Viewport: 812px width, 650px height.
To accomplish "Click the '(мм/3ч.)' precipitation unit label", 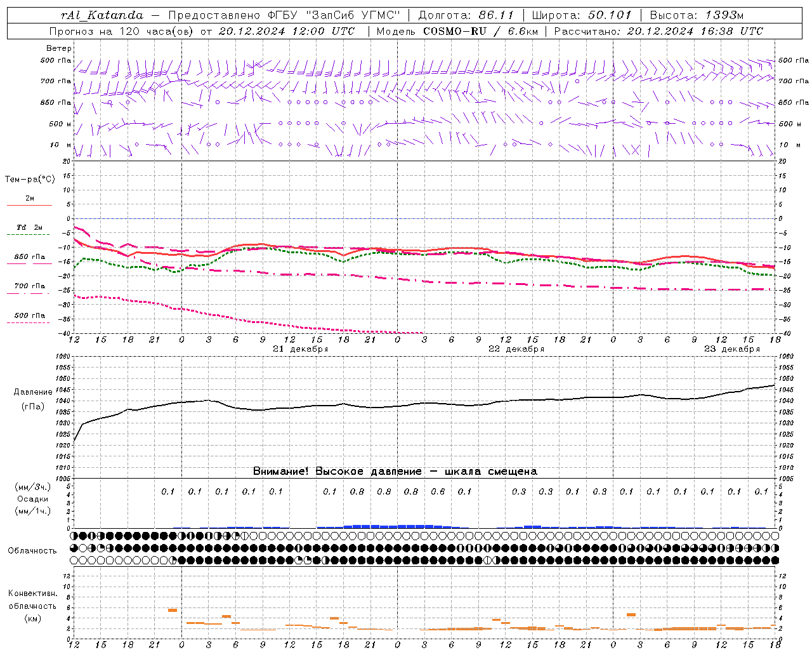I will tap(33, 487).
